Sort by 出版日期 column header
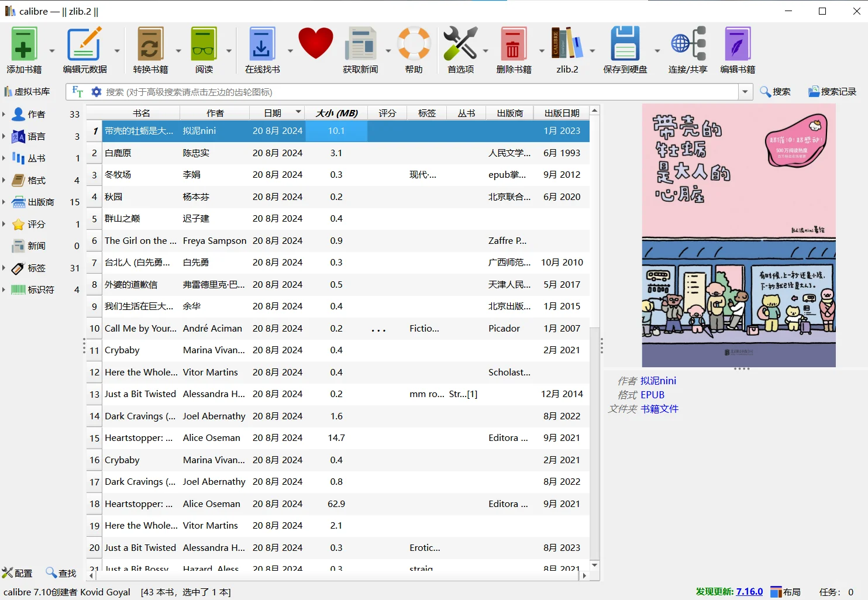Image resolution: width=868 pixels, height=600 pixels. [x=562, y=113]
